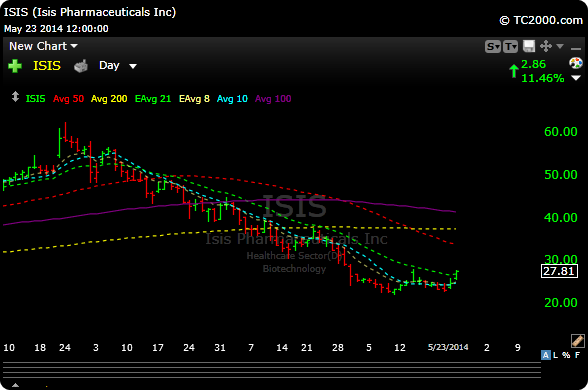Click the 11.46% percent change value
This screenshot has height=390, width=588.
(543, 78)
